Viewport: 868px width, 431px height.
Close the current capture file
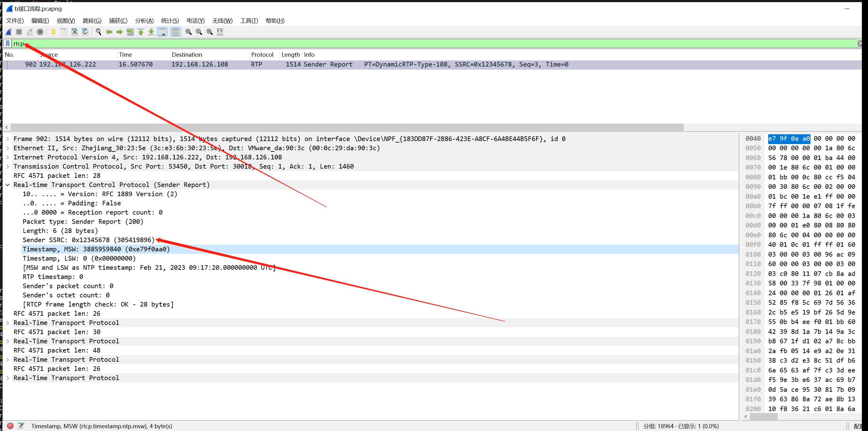click(x=74, y=32)
